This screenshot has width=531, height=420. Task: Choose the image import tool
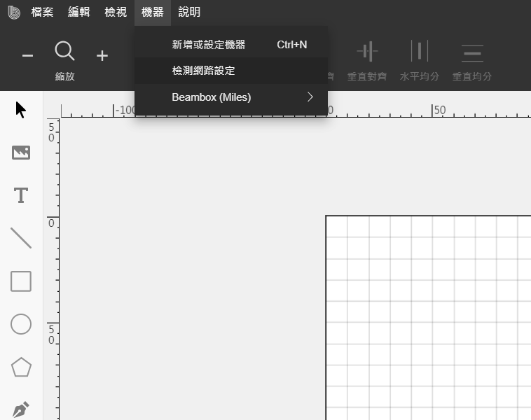click(21, 153)
